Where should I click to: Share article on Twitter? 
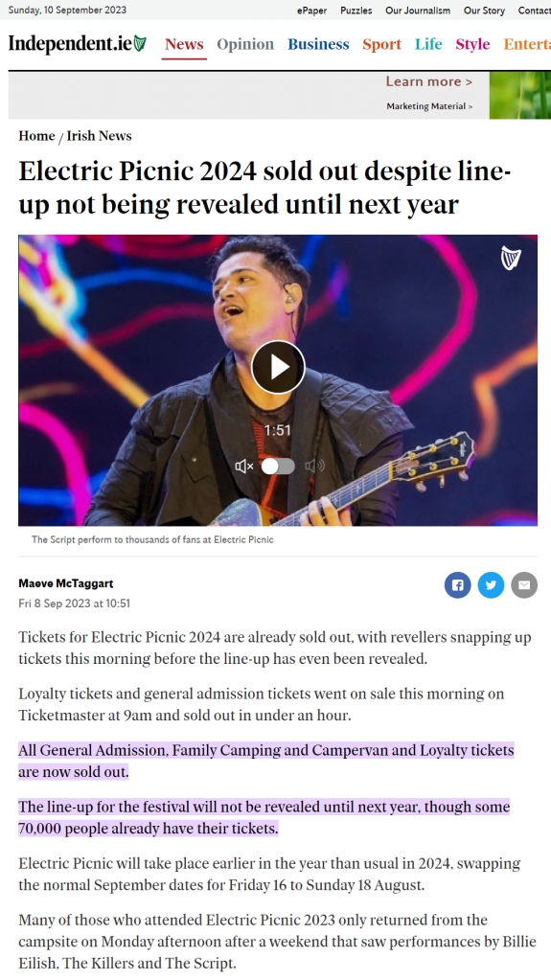pyautogui.click(x=491, y=585)
